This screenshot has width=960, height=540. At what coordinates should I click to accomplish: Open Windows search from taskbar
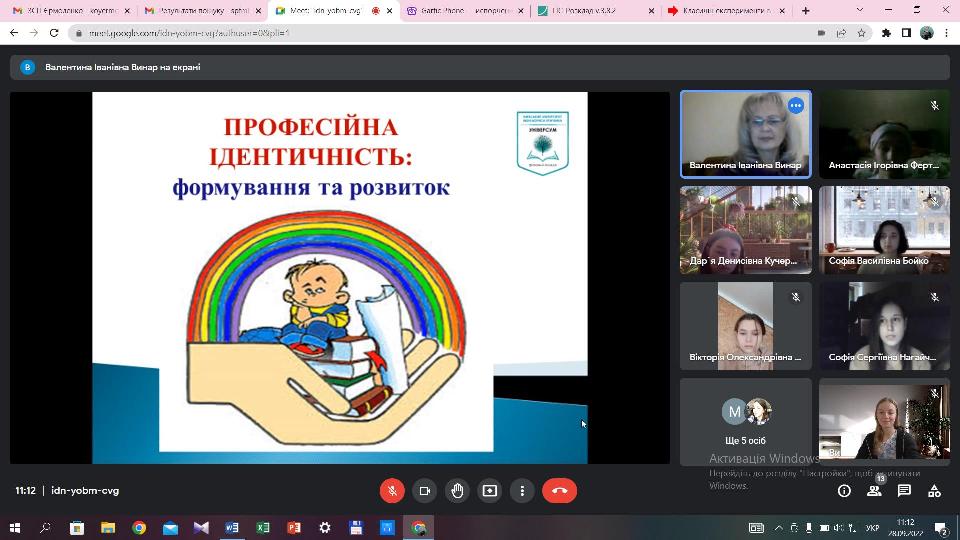(45, 528)
